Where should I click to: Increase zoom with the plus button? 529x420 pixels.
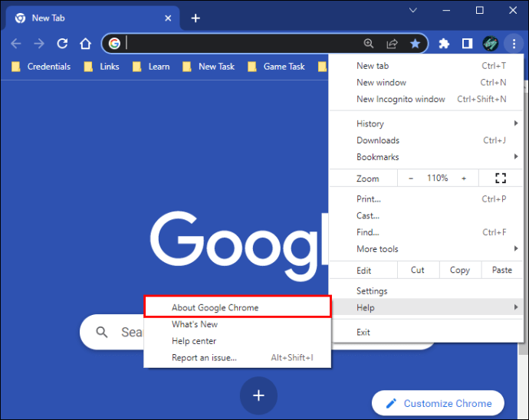coord(464,178)
